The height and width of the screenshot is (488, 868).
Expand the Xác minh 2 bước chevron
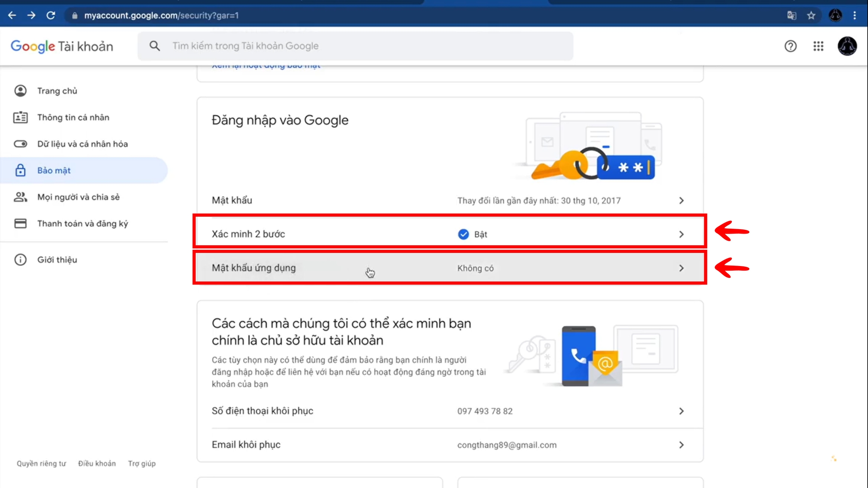pyautogui.click(x=681, y=234)
